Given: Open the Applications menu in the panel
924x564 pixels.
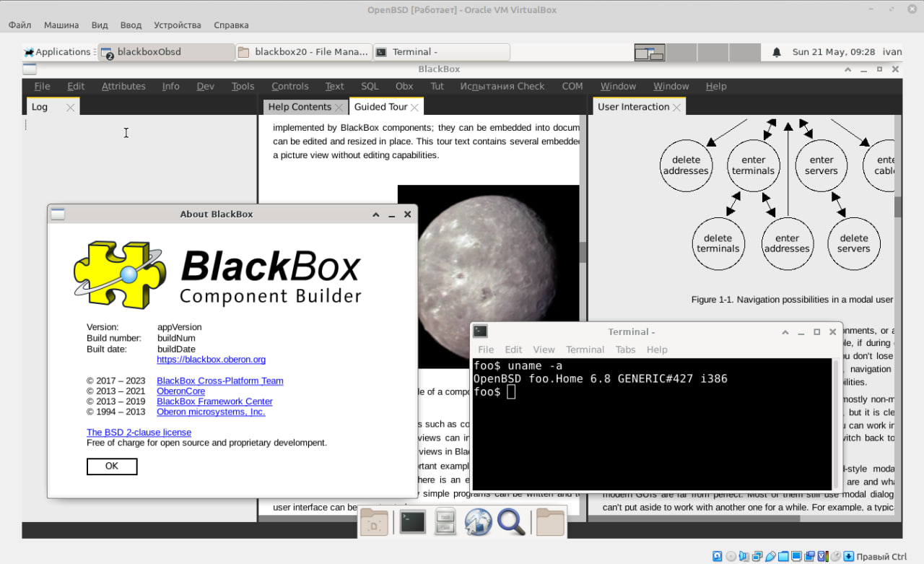Looking at the screenshot, I should pyautogui.click(x=57, y=52).
